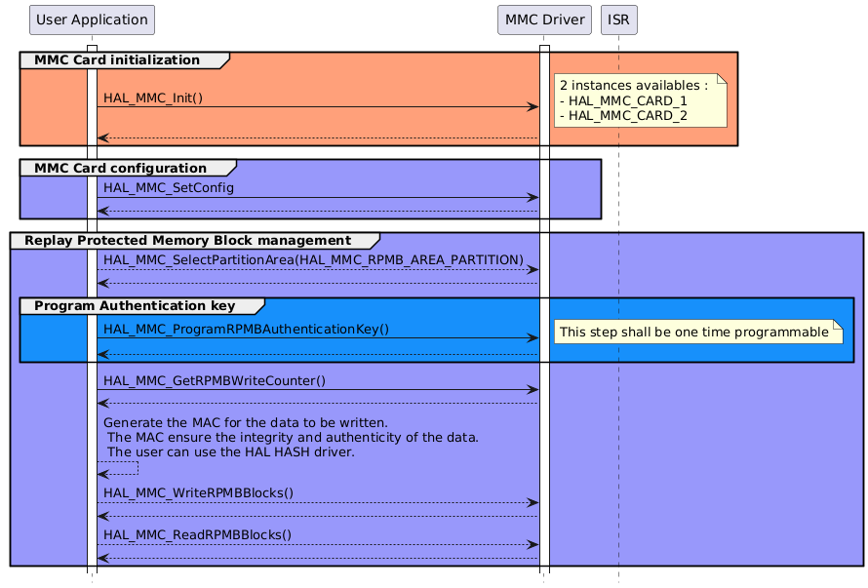The image size is (868, 588).
Task: Click the '2 instances availables' note
Action: pyautogui.click(x=641, y=100)
